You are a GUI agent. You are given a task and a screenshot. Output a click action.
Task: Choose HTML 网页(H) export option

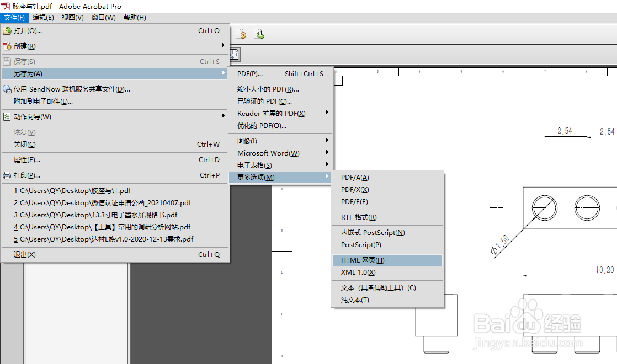pos(387,260)
